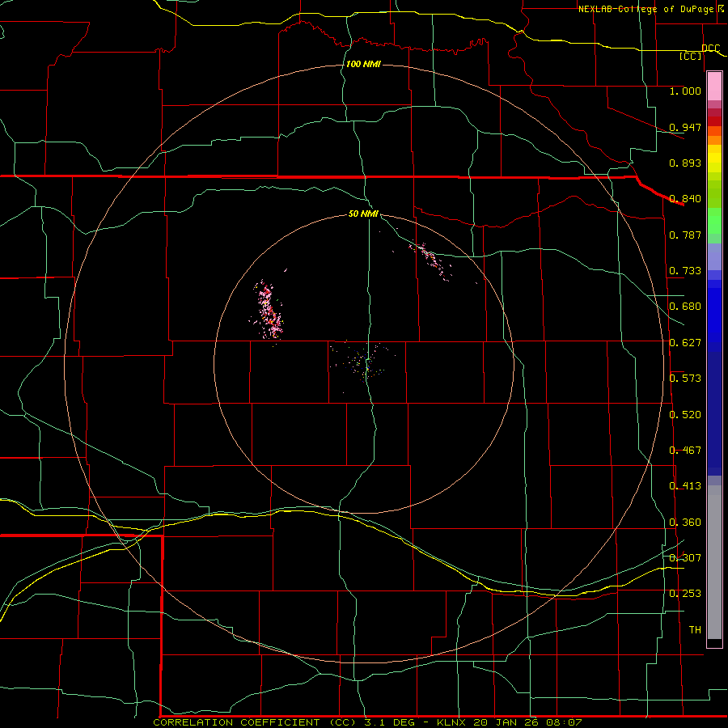Click the 0.520 scale label
The image size is (728, 728).
click(685, 415)
